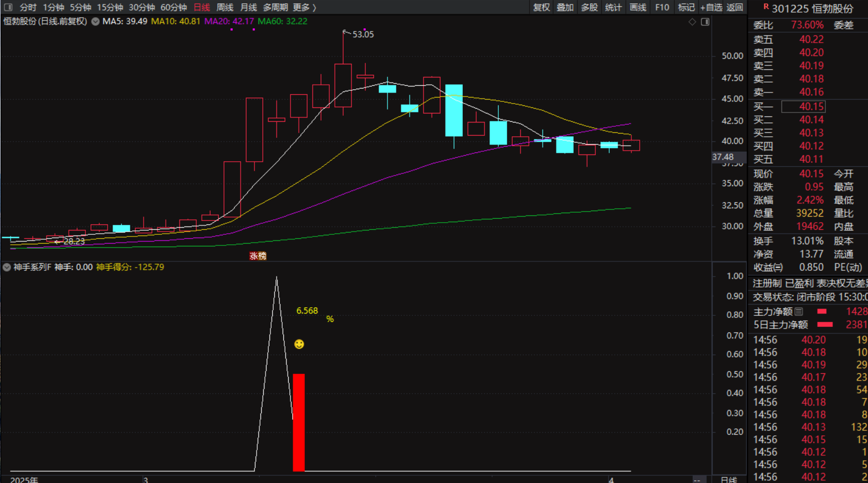Toggle the right panel layout icon
868x483 pixels.
tap(705, 22)
